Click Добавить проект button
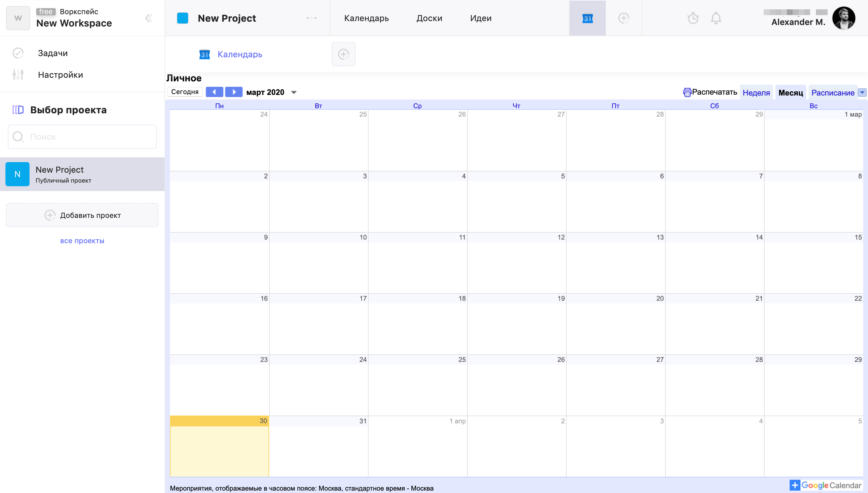868x493 pixels. click(82, 215)
